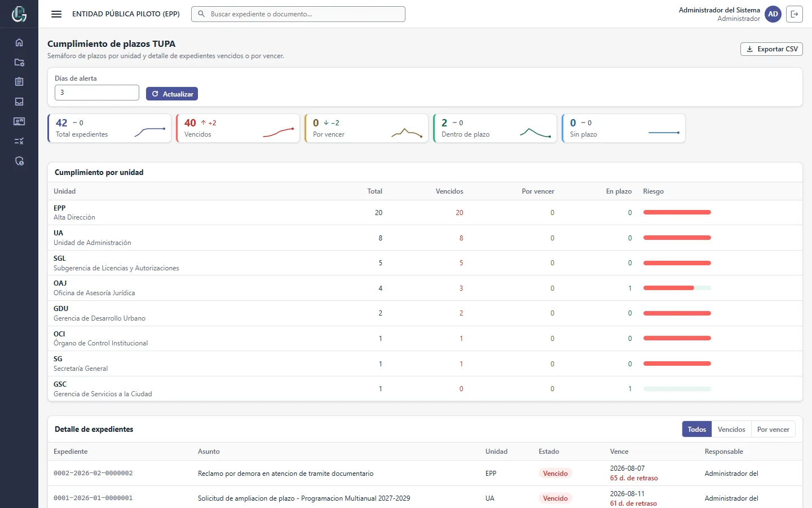812x508 pixels.
Task: Focus the Buscar expediente search field
Action: [298, 14]
